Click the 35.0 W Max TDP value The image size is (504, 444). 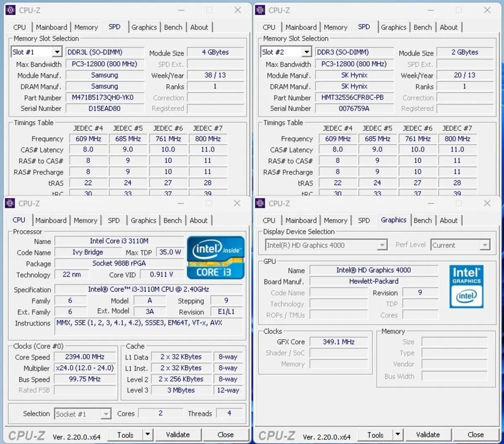(170, 252)
